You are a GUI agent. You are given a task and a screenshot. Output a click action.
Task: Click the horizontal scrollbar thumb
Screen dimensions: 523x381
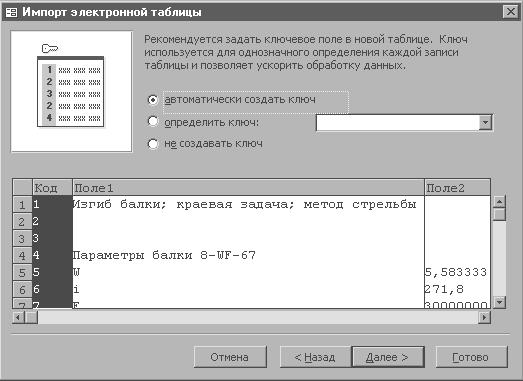pyautogui.click(x=31, y=317)
